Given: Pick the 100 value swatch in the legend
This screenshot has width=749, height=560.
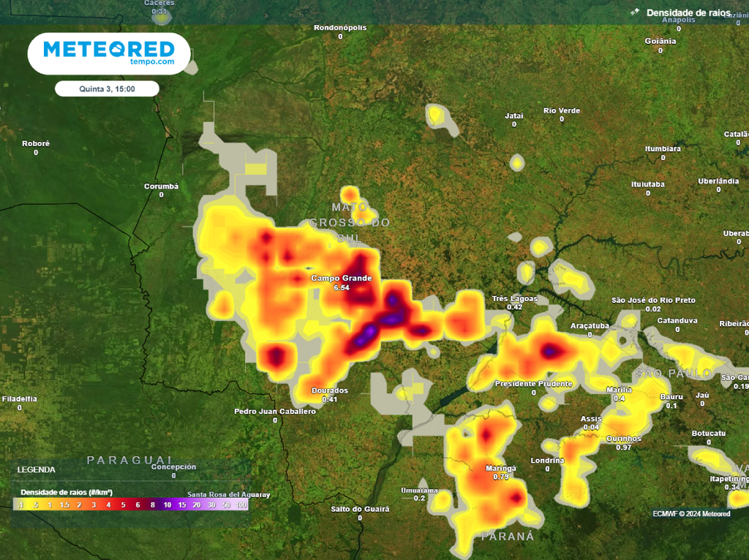Looking at the screenshot, I should 241,504.
